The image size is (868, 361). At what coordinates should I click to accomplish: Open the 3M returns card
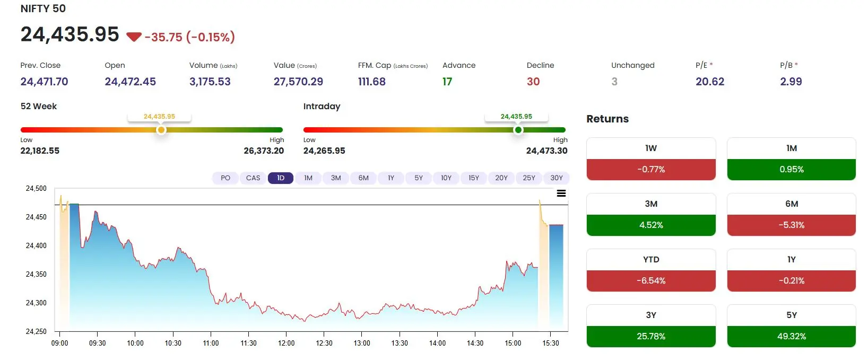click(x=651, y=215)
